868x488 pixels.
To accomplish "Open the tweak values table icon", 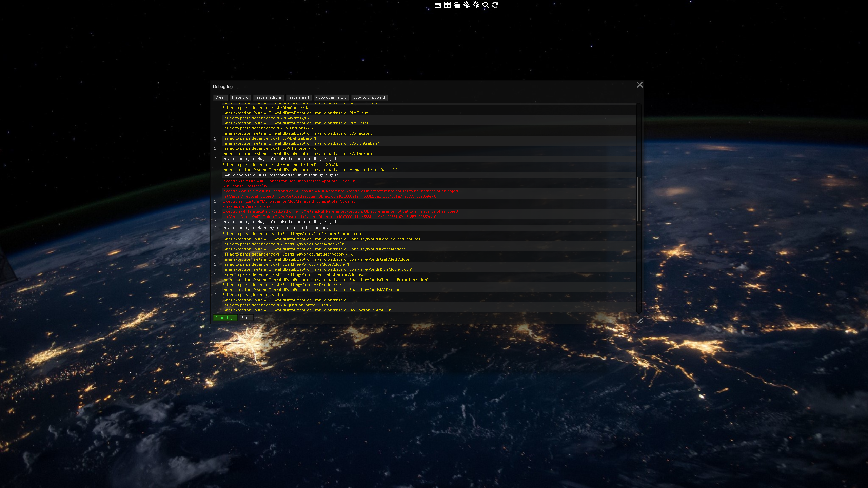I will point(447,5).
